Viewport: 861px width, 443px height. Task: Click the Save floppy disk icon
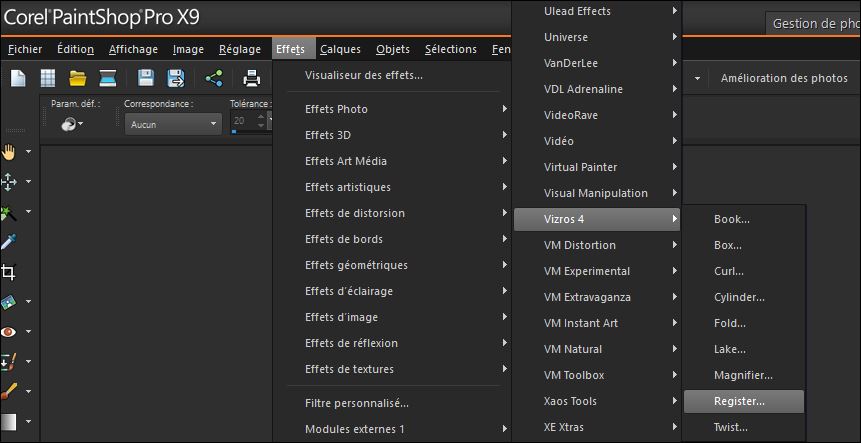(x=146, y=78)
